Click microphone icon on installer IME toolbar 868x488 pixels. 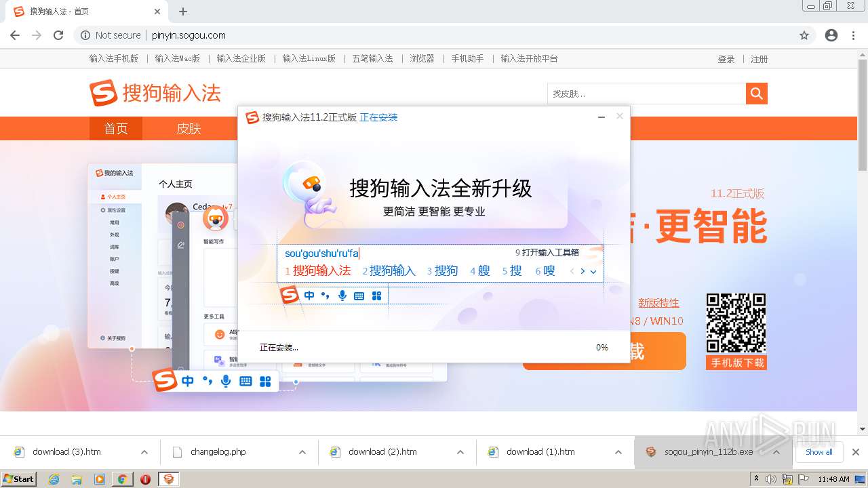[342, 296]
